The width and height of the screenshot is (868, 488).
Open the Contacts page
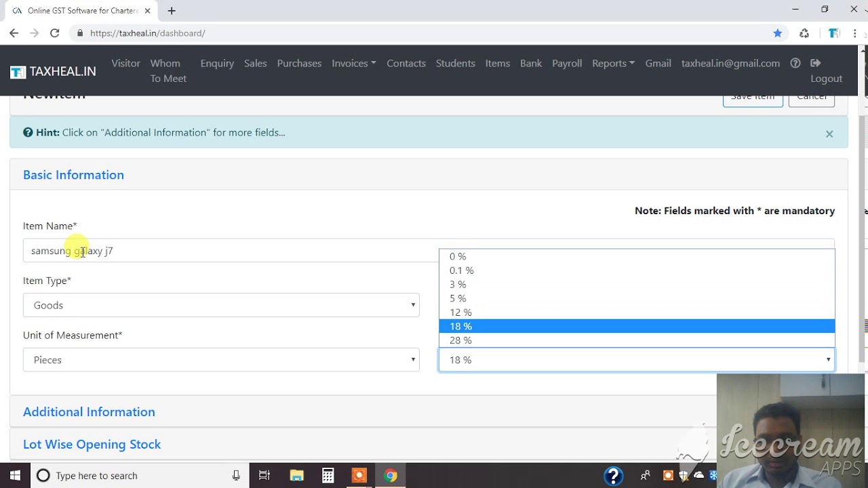[406, 63]
